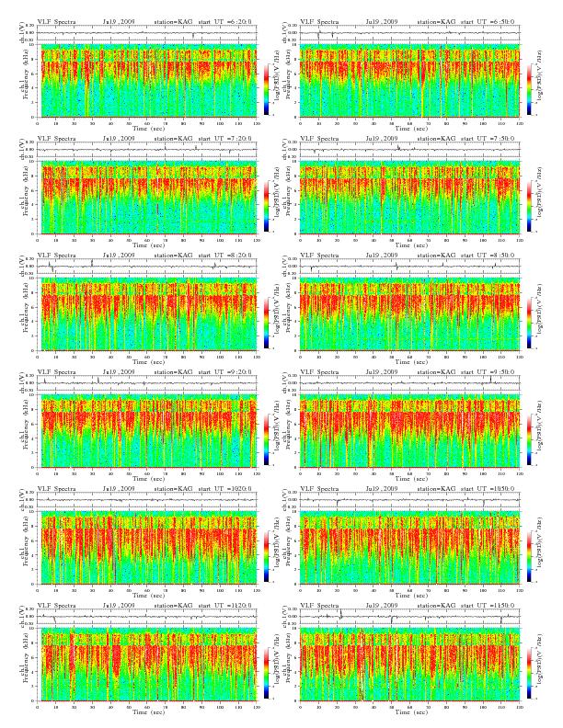
Task: Click the ch.1 waveform strip above the 10:50:0 spectrogram
Action: (409, 500)
